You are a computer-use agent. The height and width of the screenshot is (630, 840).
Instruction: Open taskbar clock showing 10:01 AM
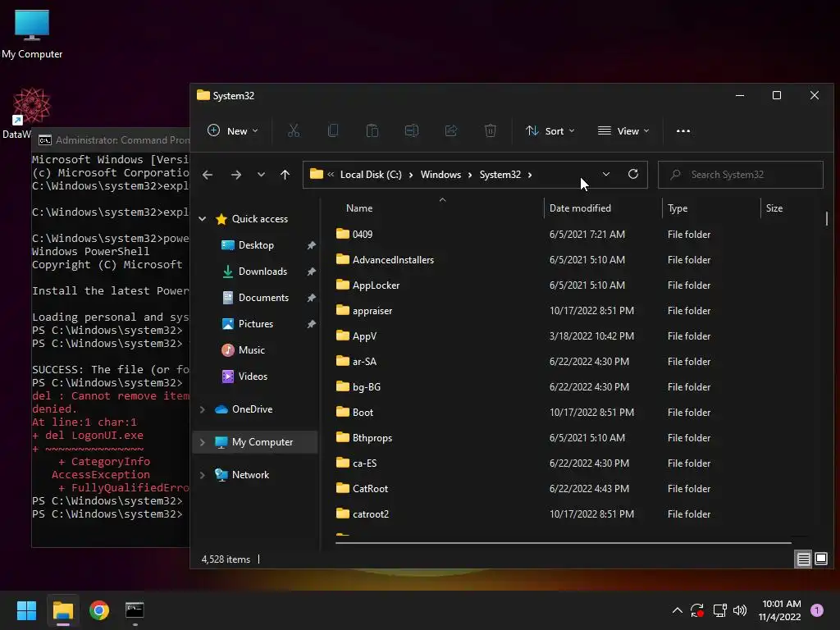pos(781,610)
